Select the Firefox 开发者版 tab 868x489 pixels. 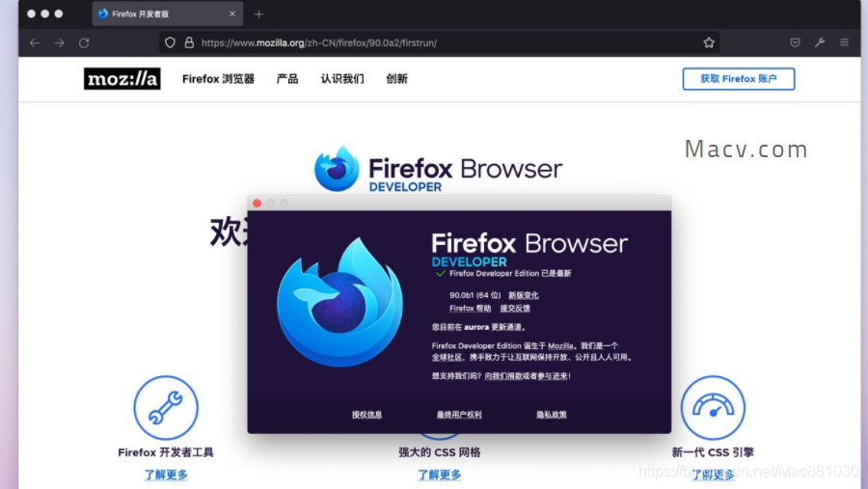click(167, 14)
